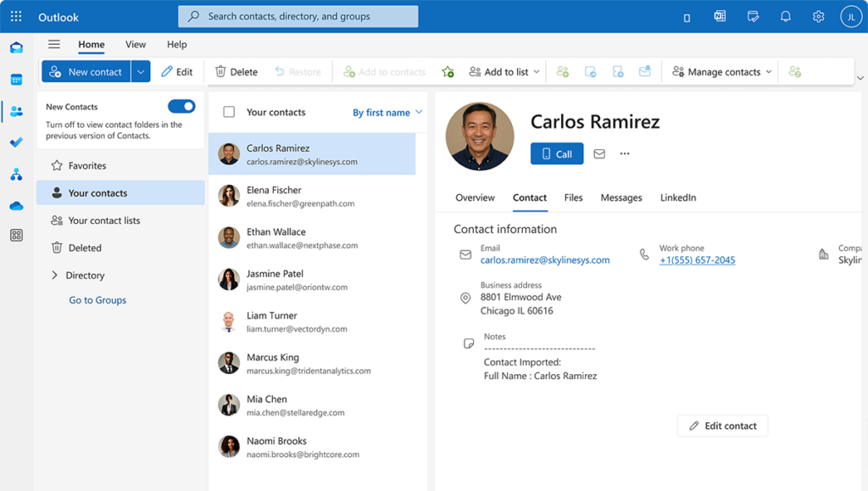Image resolution: width=868 pixels, height=491 pixels.
Task: Open the To Do checkmark app
Action: 16,142
